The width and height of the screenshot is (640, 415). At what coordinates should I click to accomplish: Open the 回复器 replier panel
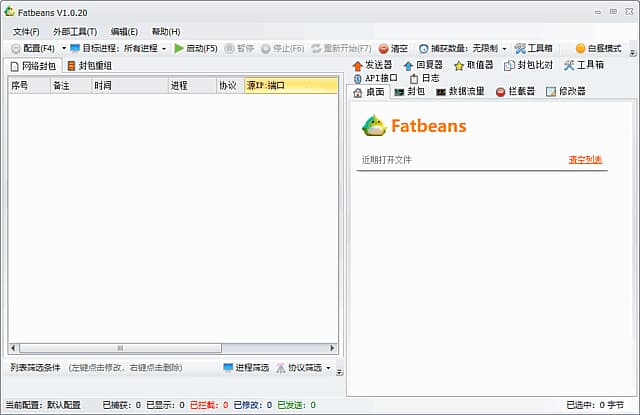422,65
